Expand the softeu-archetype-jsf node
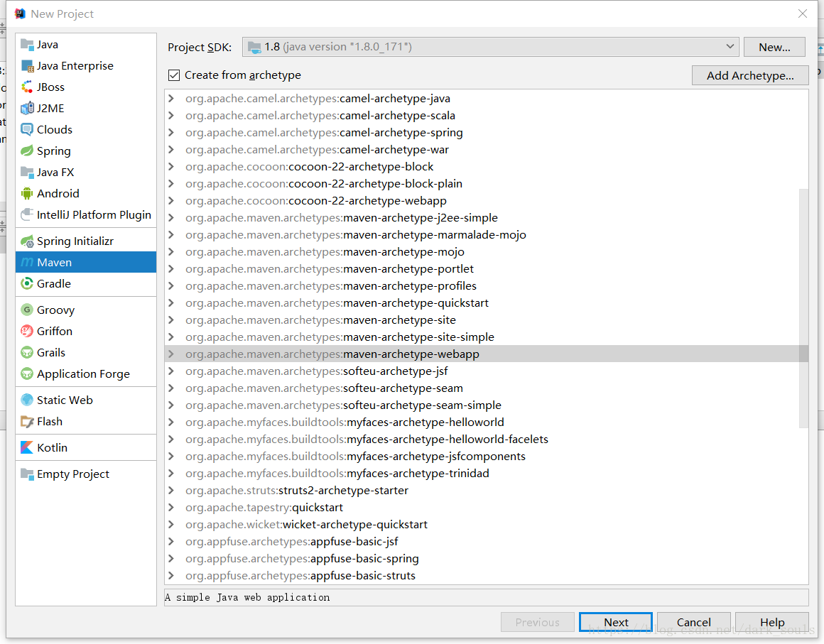This screenshot has width=824, height=644. pos(170,371)
